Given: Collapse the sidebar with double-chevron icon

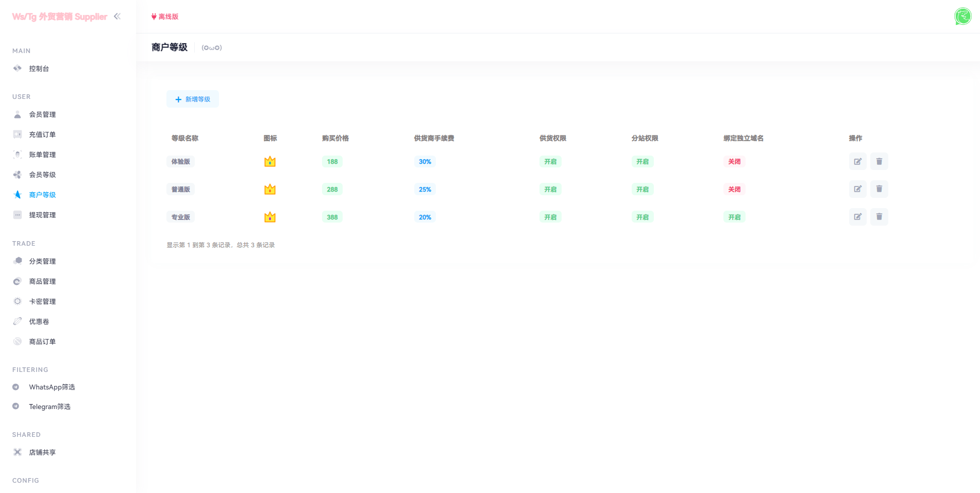Looking at the screenshot, I should pos(117,16).
